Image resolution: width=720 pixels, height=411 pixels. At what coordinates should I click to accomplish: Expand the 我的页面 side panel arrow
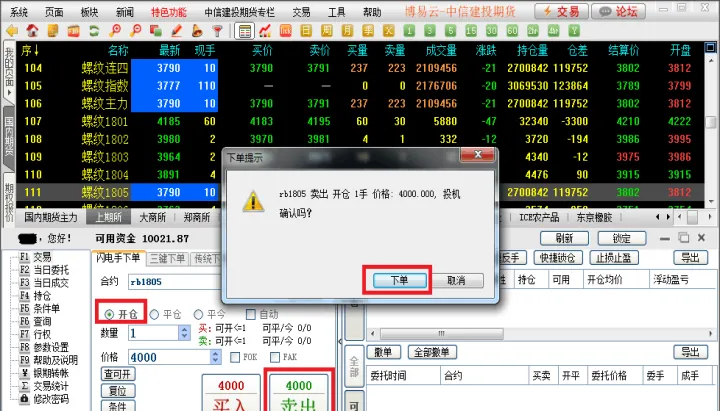coord(9,93)
